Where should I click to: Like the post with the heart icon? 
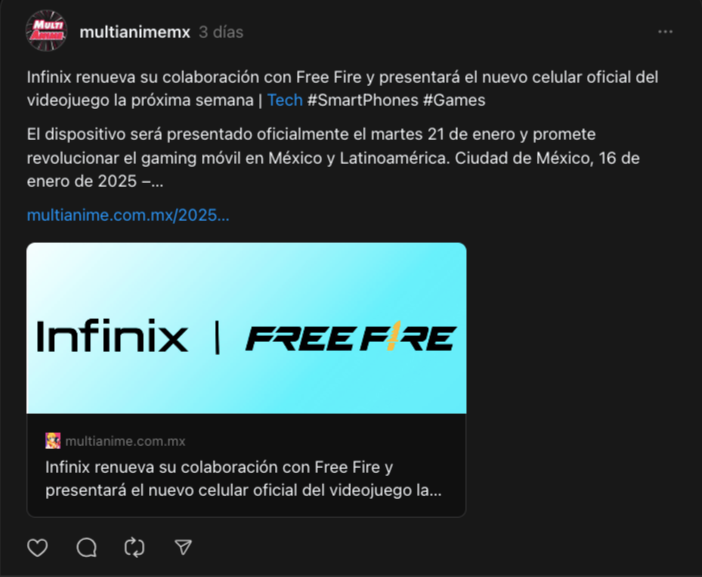[38, 547]
